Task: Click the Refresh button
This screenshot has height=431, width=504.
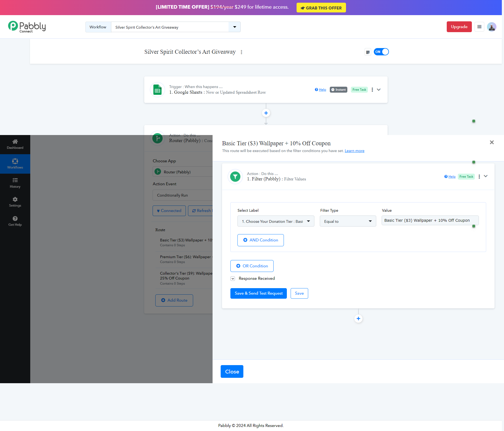Action: (x=200, y=211)
